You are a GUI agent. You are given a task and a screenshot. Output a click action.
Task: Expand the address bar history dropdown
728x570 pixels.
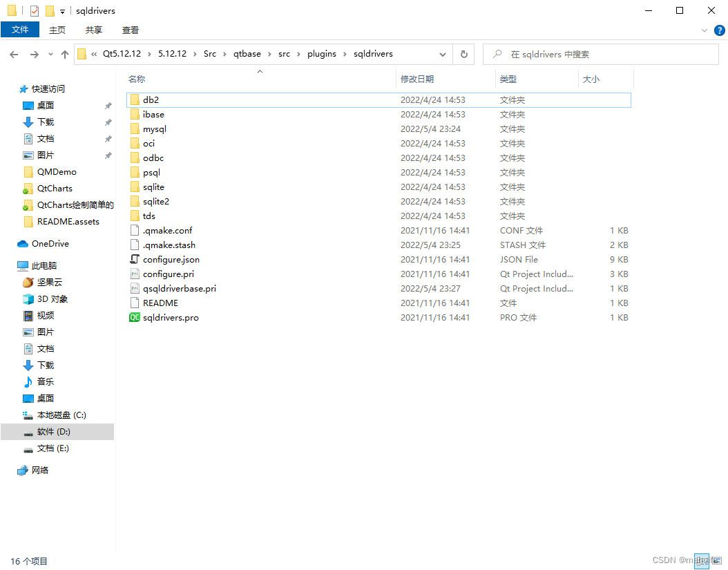tap(443, 55)
